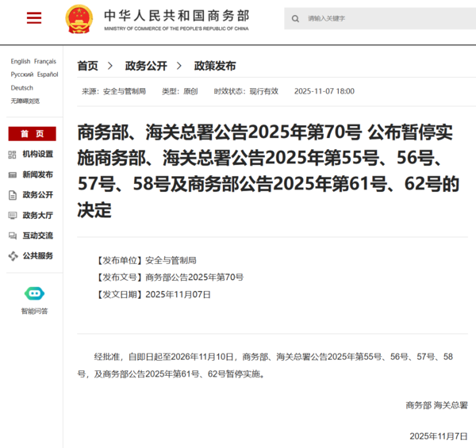Image resolution: width=476 pixels, height=448 pixels.
Task: Switch language to Français
Action: [45, 61]
